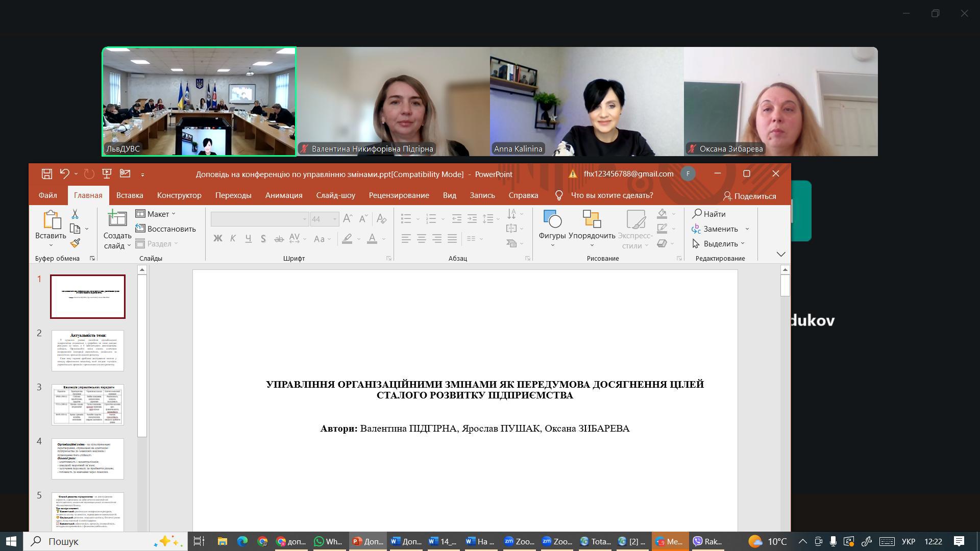Screen dimensions: 980x551
Task: Select slide 3 thumbnail with table
Action: click(88, 405)
